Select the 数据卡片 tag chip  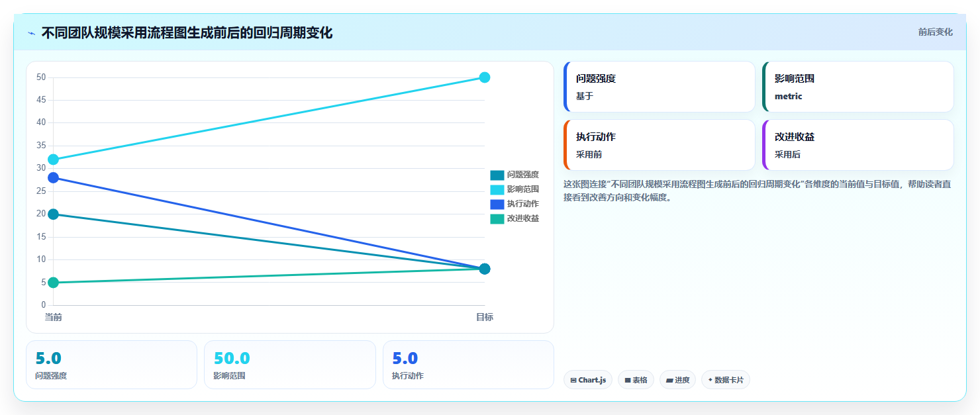point(726,380)
